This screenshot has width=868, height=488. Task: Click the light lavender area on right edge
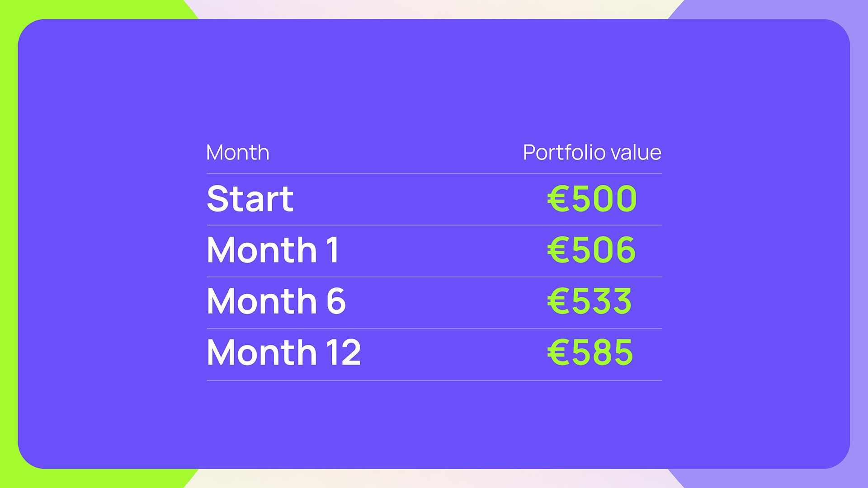coord(859,244)
